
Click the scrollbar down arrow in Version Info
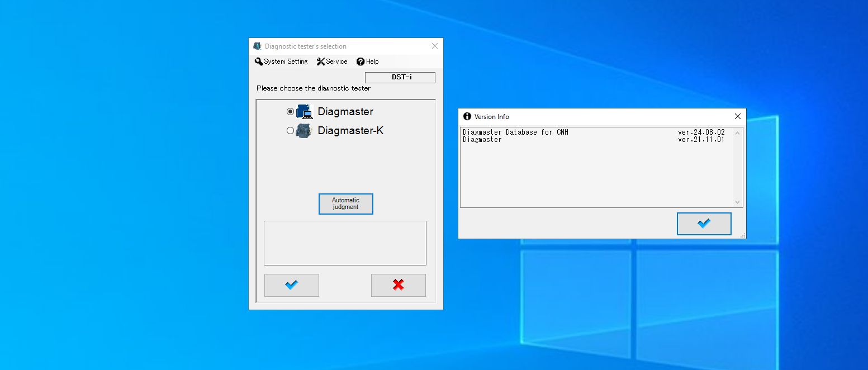737,202
